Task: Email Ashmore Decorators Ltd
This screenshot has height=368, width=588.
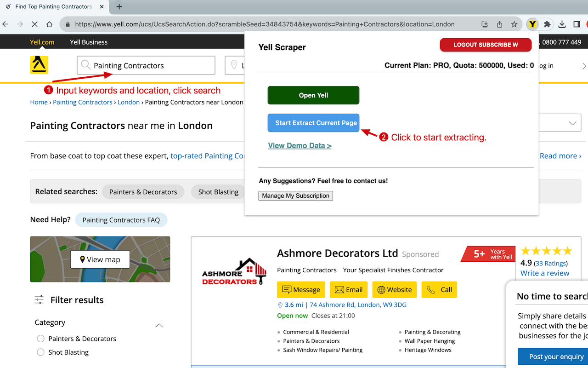Action: click(349, 290)
